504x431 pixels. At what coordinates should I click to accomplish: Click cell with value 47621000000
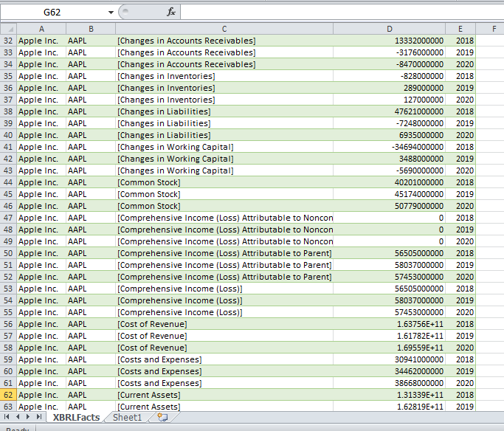389,111
